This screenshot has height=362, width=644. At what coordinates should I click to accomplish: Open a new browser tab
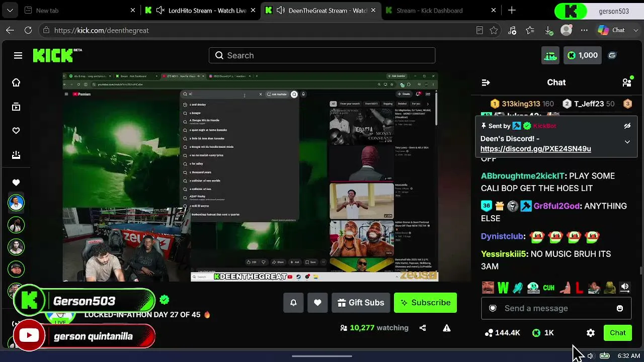[x=512, y=10]
